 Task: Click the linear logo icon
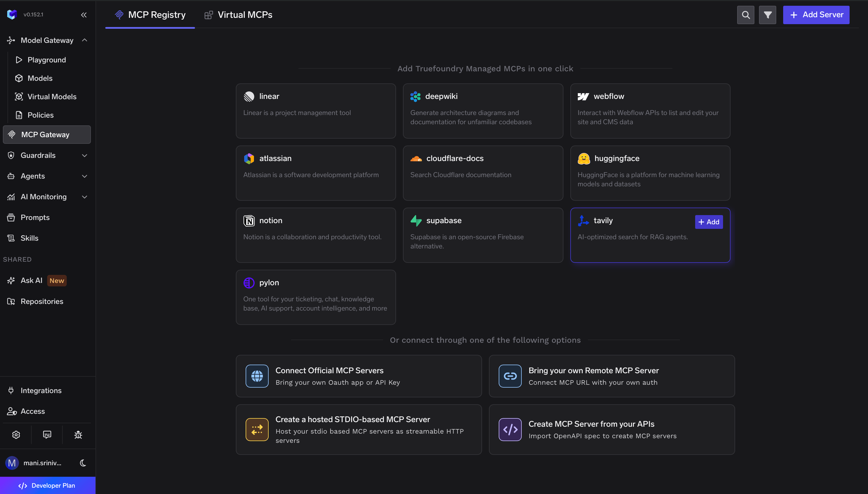[249, 96]
